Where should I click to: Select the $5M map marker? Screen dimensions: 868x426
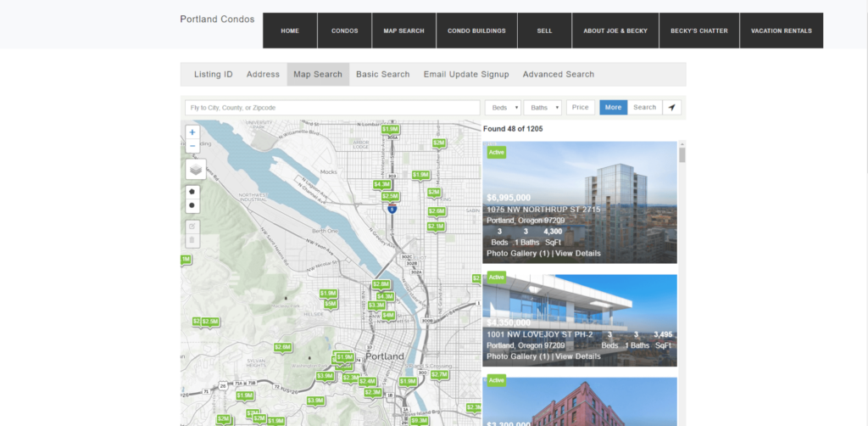tap(331, 304)
